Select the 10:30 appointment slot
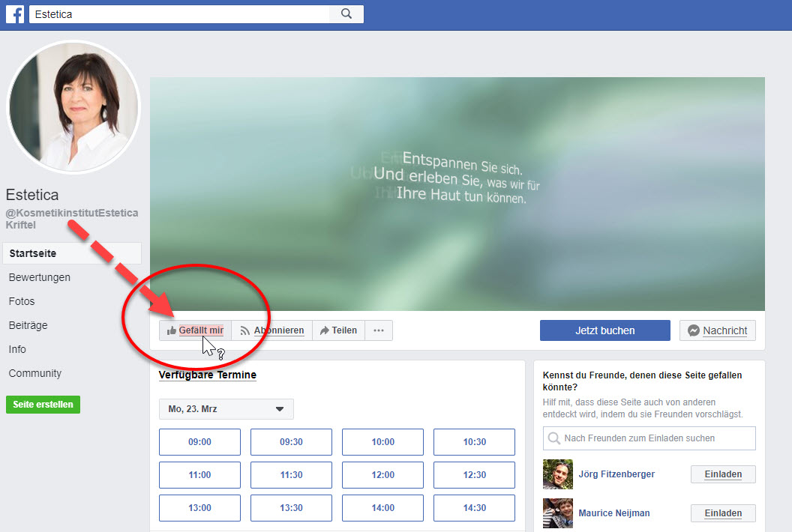This screenshot has width=792, height=532. tap(474, 442)
